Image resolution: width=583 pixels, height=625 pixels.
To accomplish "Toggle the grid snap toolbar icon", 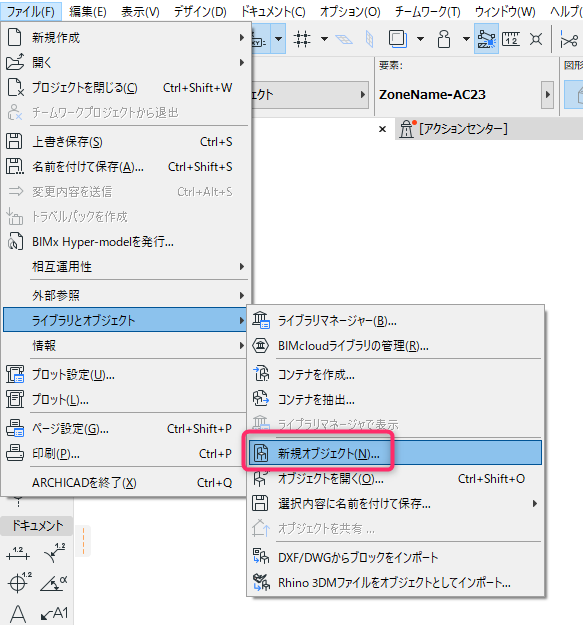I will pos(302,39).
